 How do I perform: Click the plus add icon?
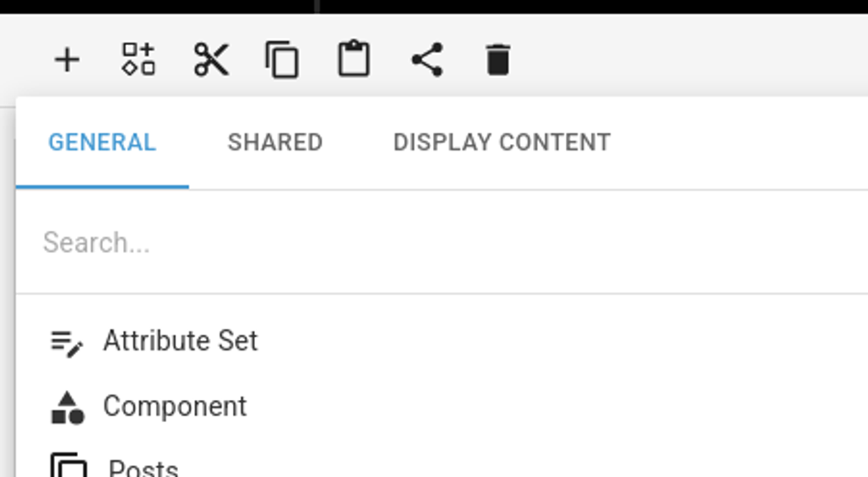[x=67, y=60]
